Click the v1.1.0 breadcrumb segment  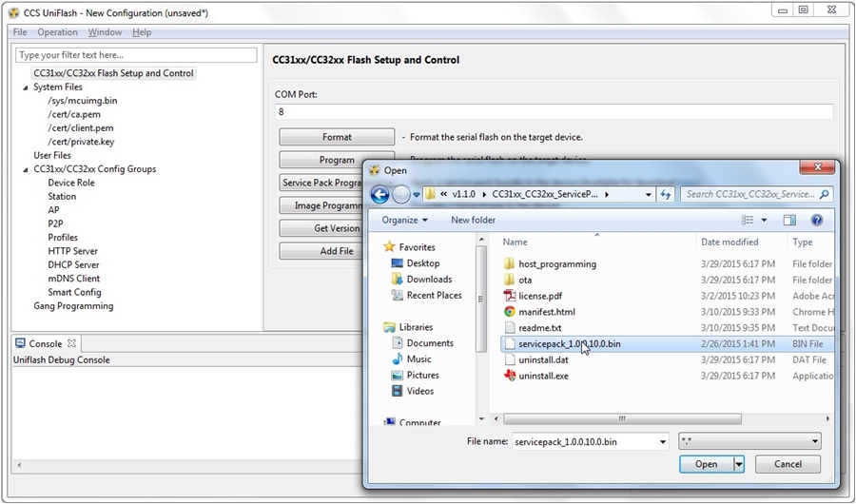463,194
